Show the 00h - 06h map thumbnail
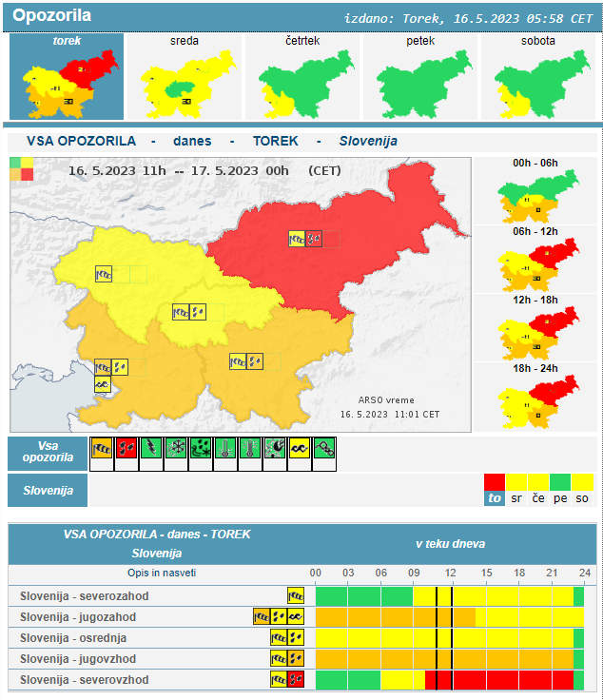 coord(535,190)
